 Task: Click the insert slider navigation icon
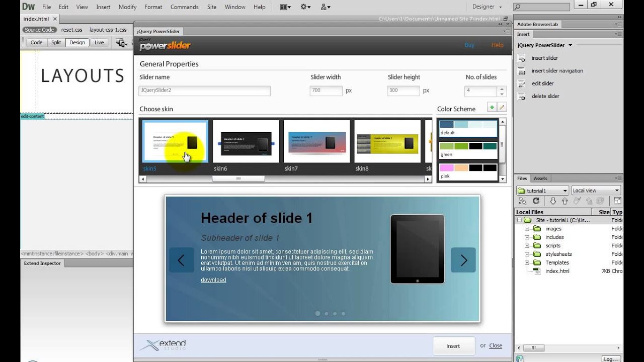521,71
